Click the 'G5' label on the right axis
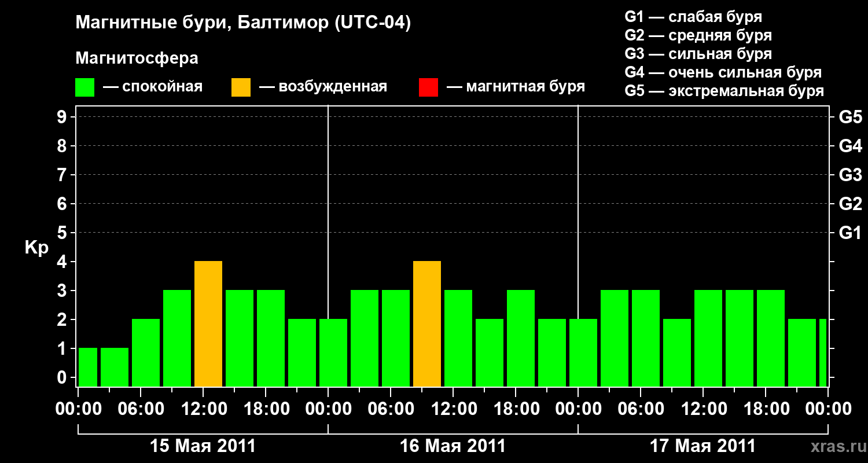 coord(851,117)
